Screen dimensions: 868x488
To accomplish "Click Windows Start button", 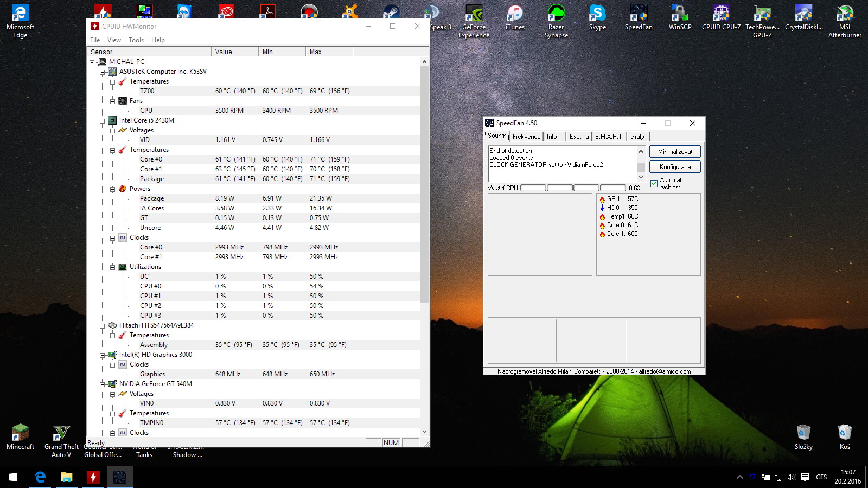I will 13,477.
